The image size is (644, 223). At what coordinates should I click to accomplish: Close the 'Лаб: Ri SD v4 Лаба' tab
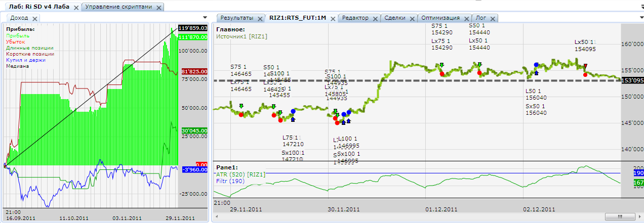click(x=76, y=8)
